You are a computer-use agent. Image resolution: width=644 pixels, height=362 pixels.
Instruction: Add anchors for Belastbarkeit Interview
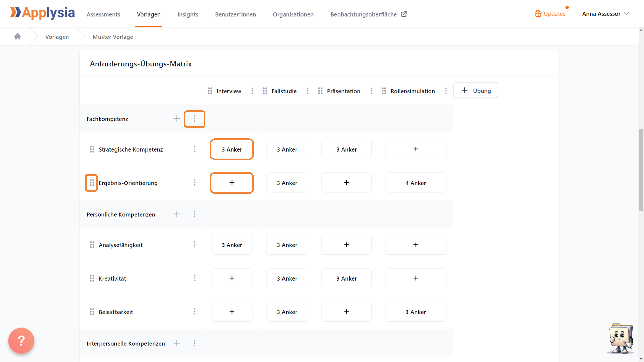click(x=232, y=312)
